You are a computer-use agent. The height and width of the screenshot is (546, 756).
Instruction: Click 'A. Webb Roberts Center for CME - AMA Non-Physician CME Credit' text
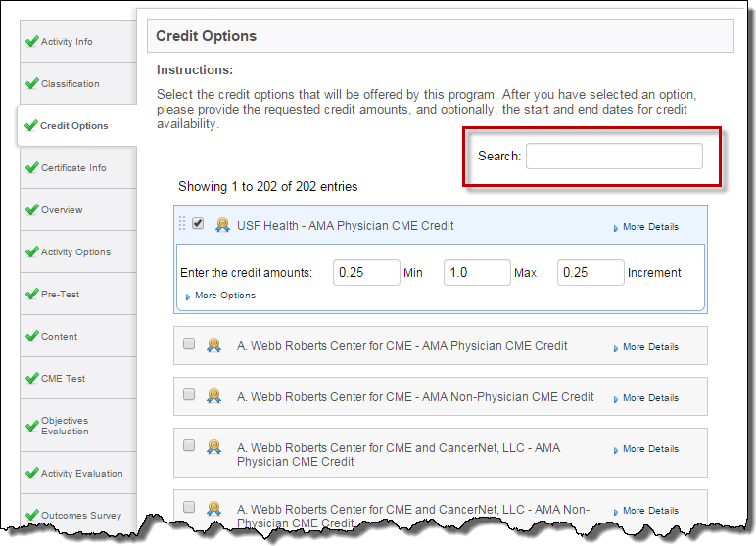415,396
